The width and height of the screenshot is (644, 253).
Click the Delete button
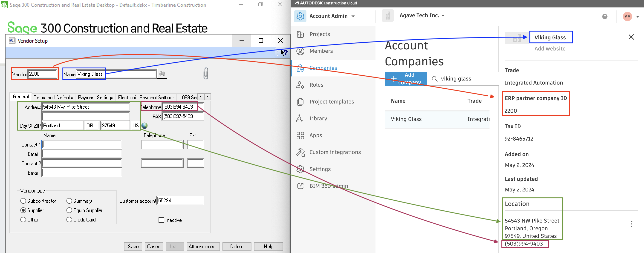tap(237, 247)
